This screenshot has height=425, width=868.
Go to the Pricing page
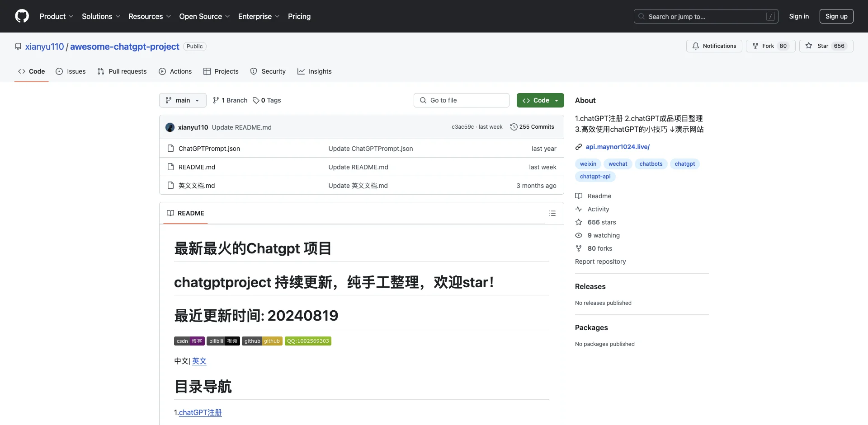[299, 16]
